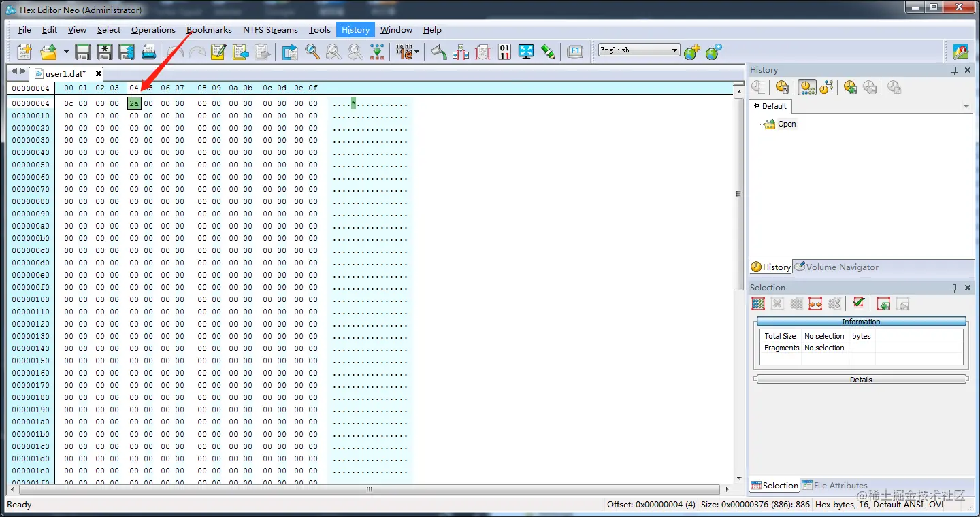Switch to the user1.dat* document tab

(x=65, y=73)
